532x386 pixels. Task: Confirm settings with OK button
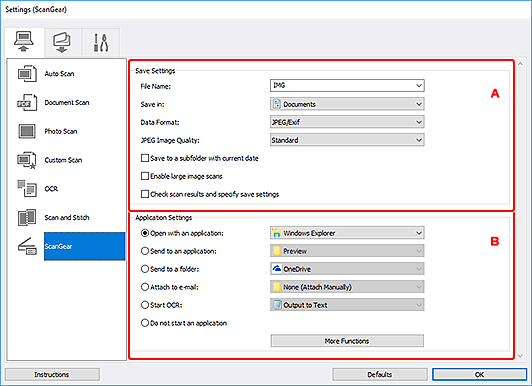[479, 374]
